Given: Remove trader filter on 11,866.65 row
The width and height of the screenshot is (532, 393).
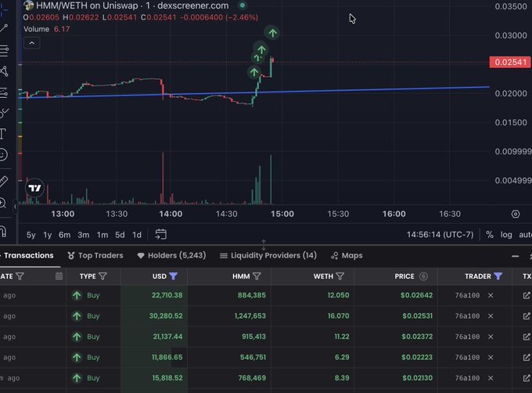Looking at the screenshot, I should pyautogui.click(x=491, y=357).
